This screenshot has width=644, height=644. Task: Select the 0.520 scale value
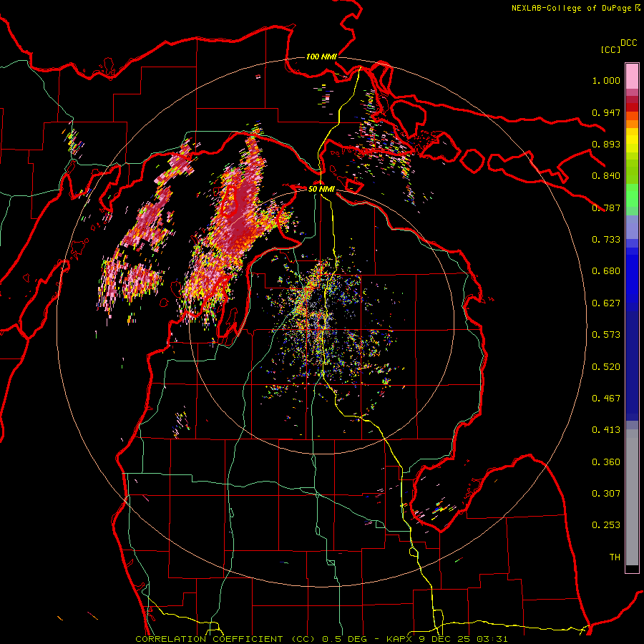(606, 367)
